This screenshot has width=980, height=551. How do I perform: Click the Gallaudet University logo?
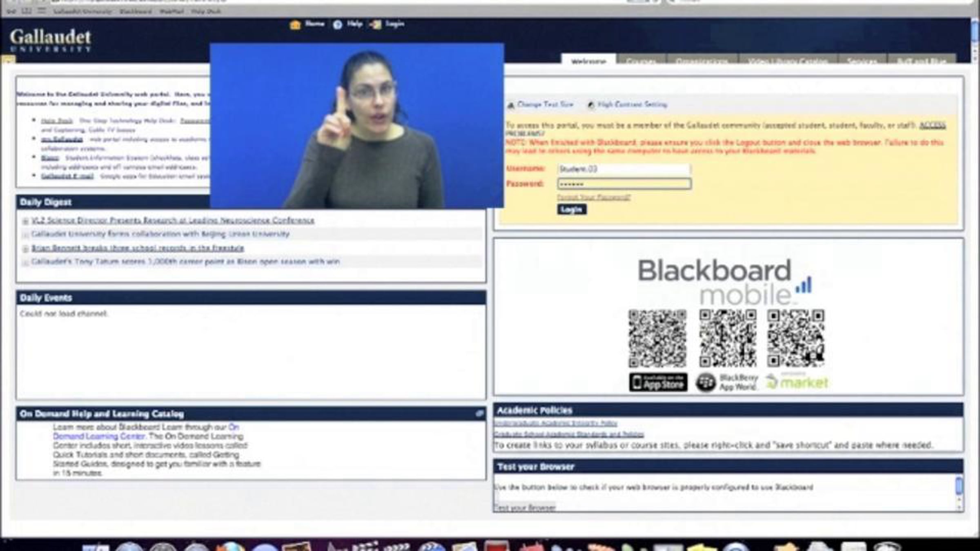coord(50,40)
